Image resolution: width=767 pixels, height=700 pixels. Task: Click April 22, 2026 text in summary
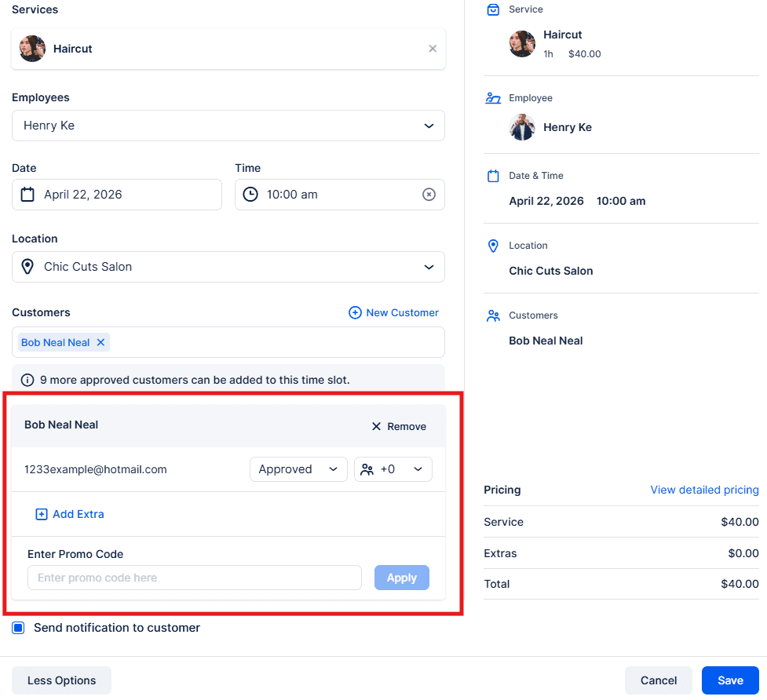[x=546, y=201]
